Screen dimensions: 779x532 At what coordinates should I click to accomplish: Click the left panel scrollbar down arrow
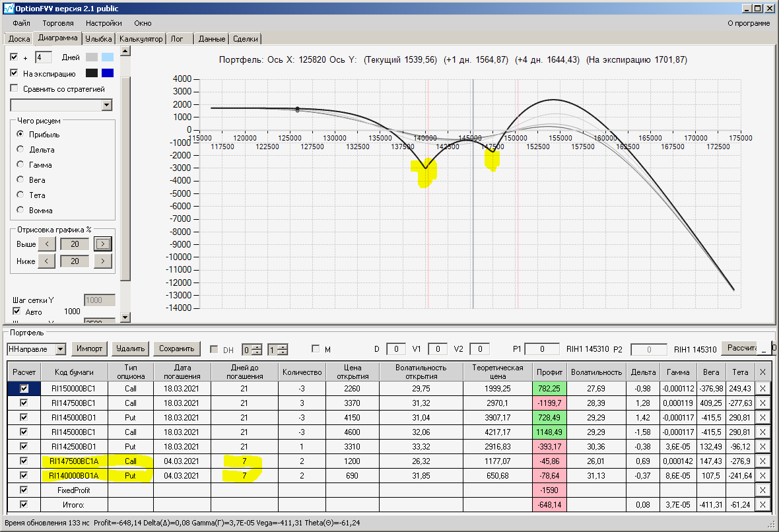pyautogui.click(x=125, y=317)
